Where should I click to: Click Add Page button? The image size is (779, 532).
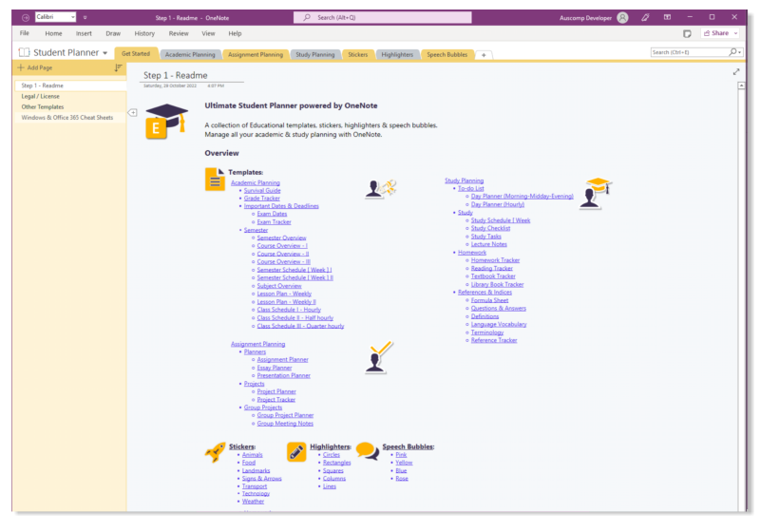point(35,67)
